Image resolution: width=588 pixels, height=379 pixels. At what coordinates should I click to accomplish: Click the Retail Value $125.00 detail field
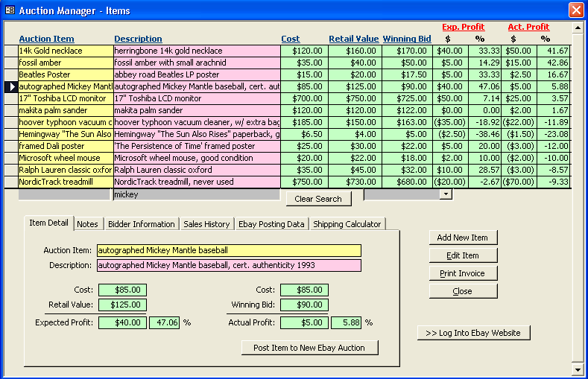pos(122,305)
